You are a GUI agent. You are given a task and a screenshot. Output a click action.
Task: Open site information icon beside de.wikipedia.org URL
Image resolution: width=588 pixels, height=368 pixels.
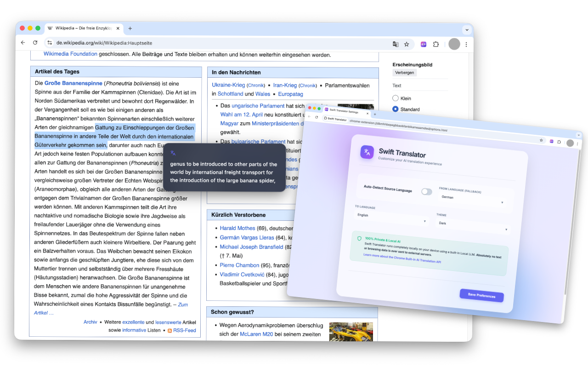click(50, 43)
